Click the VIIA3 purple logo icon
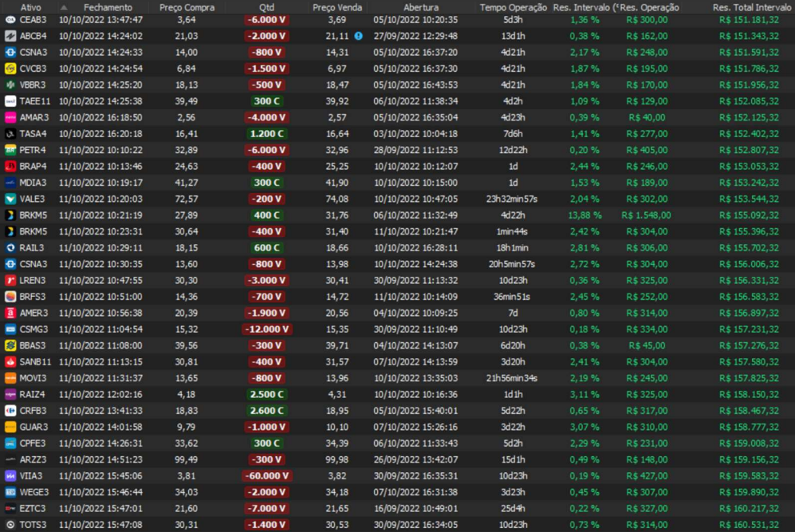795x532 pixels. click(11, 475)
